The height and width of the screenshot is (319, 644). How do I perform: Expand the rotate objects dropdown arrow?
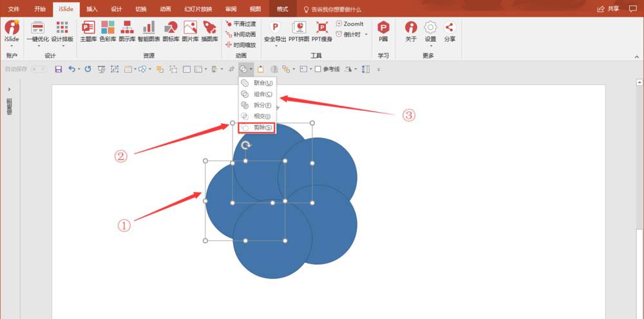(355, 69)
